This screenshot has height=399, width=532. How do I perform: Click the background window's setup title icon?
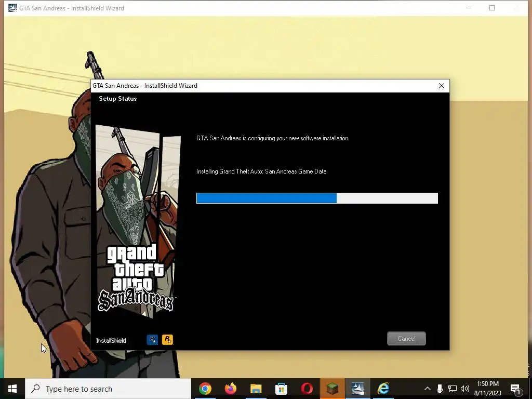pyautogui.click(x=12, y=8)
